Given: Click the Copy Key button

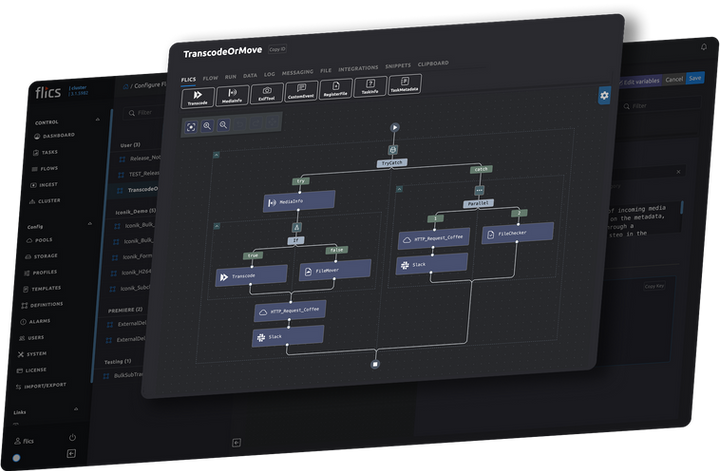Looking at the screenshot, I should 654,286.
